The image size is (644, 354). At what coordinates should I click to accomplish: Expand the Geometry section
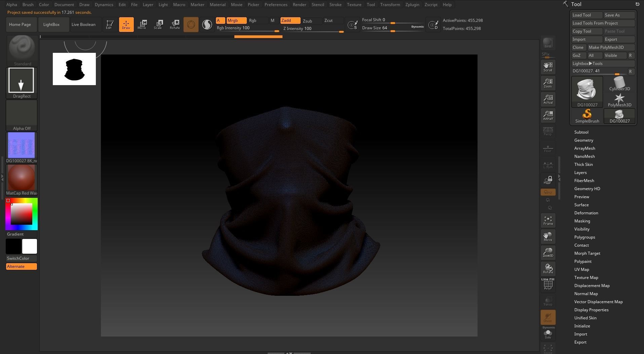[x=583, y=140]
